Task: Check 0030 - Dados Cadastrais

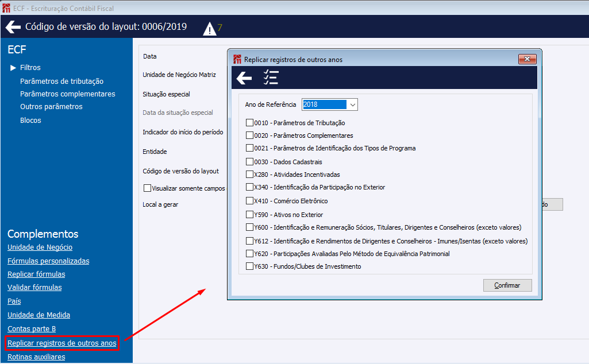Action: (249, 162)
